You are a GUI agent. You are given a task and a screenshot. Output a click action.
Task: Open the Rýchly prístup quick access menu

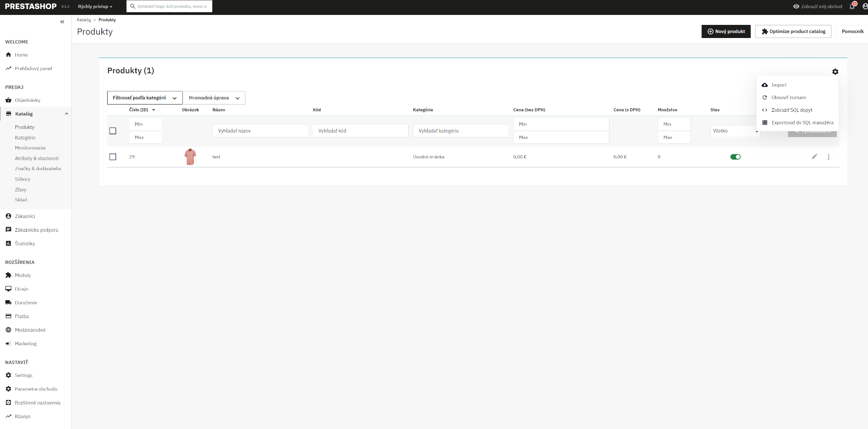pos(95,6)
